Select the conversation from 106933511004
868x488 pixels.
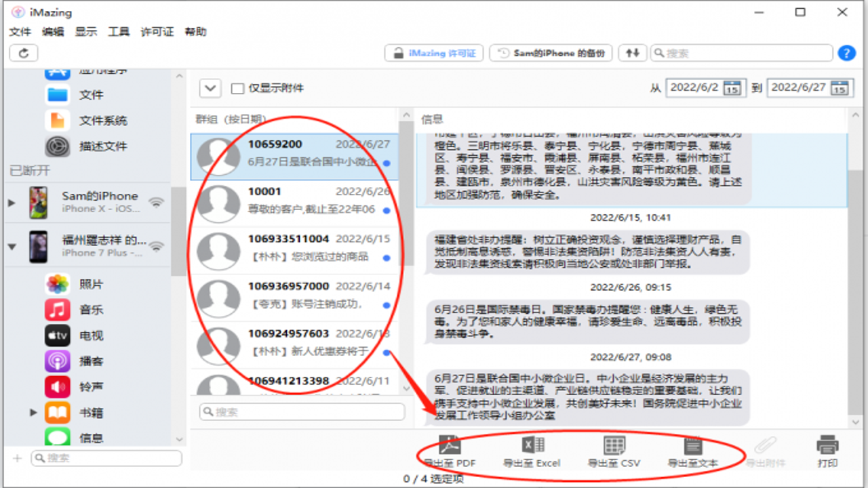coord(294,251)
